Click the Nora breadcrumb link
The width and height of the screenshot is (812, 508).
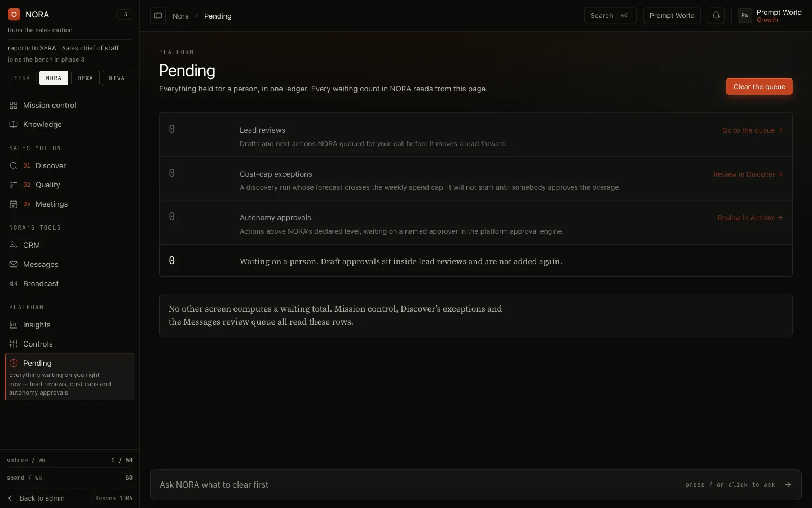coord(180,16)
